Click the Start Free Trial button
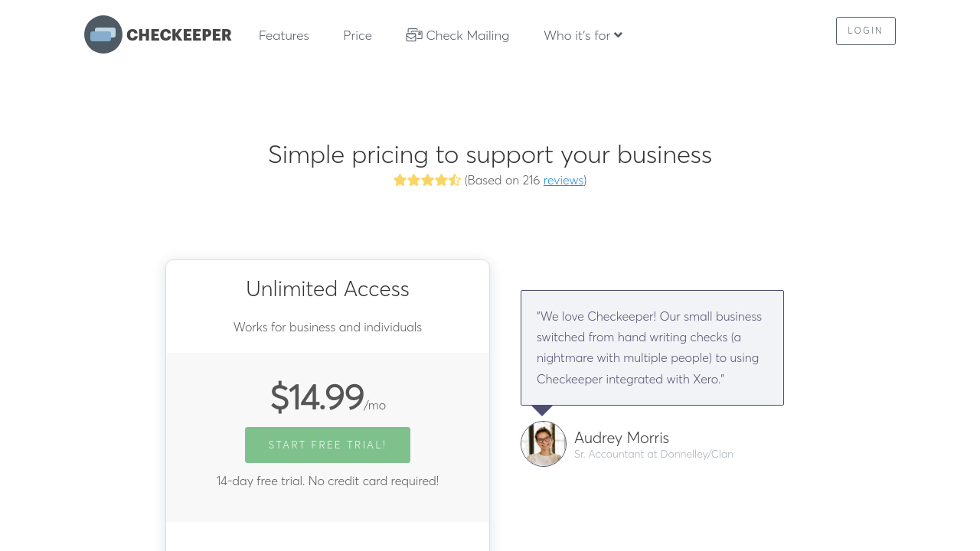The height and width of the screenshot is (551, 980). [328, 445]
